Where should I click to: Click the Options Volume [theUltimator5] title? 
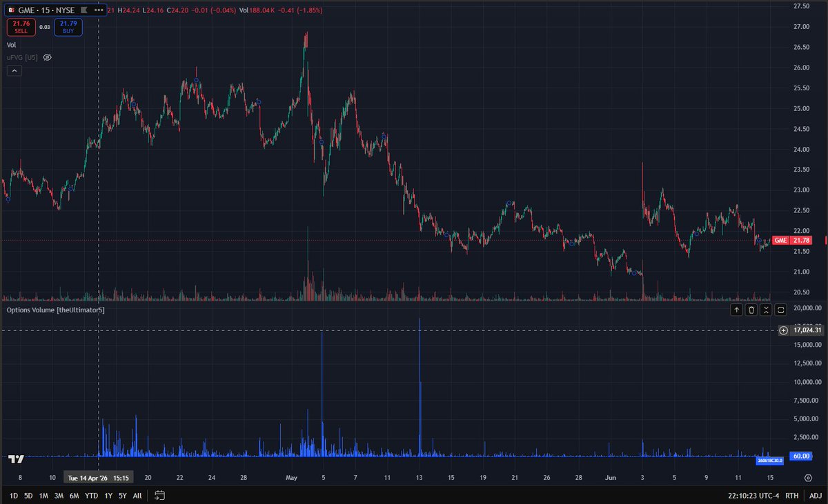tap(56, 311)
